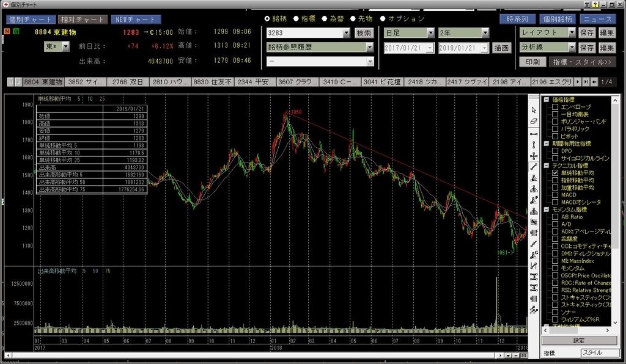This screenshot has height=364, width=626.
Task: Open the 銘柄参照履歴 dropdown
Action: [x=370, y=47]
